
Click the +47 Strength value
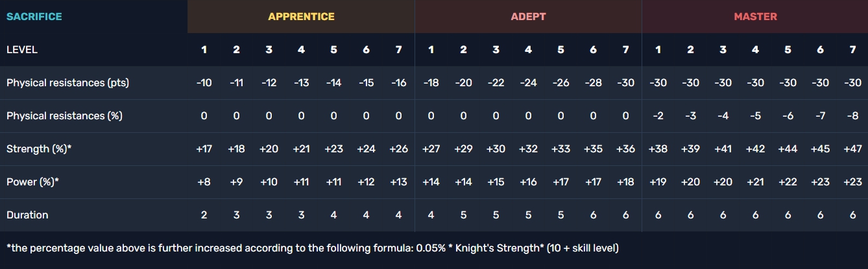click(x=852, y=149)
